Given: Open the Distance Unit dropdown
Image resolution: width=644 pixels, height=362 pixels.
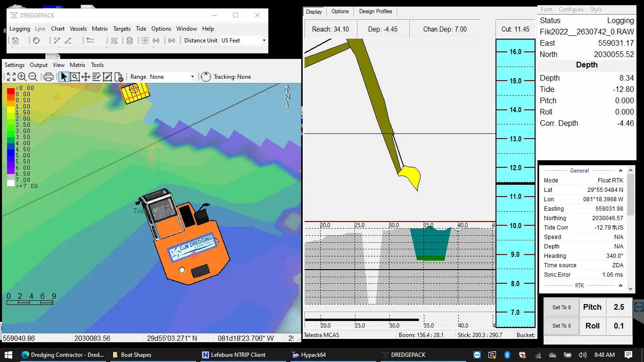Looking at the screenshot, I should tap(264, 41).
